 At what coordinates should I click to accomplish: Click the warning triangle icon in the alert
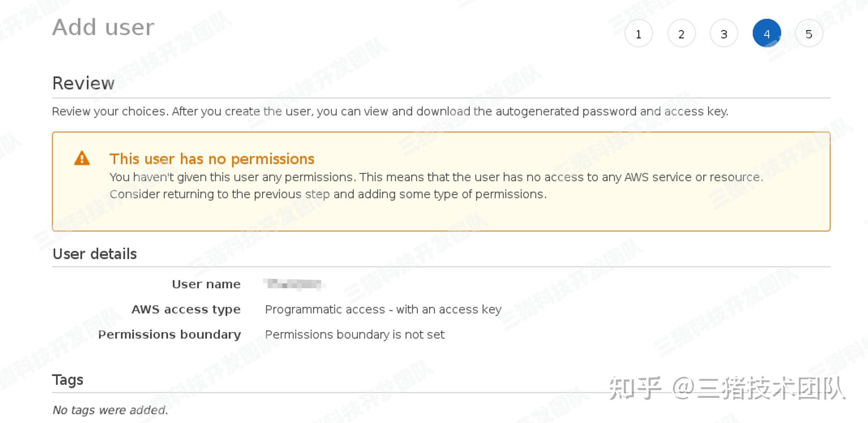tap(83, 159)
